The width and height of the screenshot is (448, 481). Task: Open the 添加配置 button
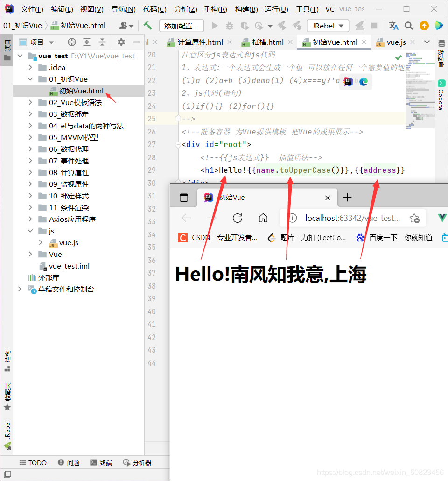(x=182, y=26)
